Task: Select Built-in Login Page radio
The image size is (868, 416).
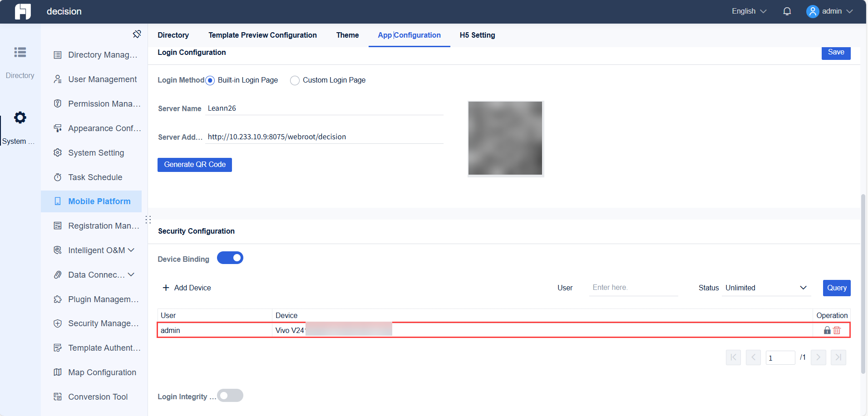Action: click(210, 80)
